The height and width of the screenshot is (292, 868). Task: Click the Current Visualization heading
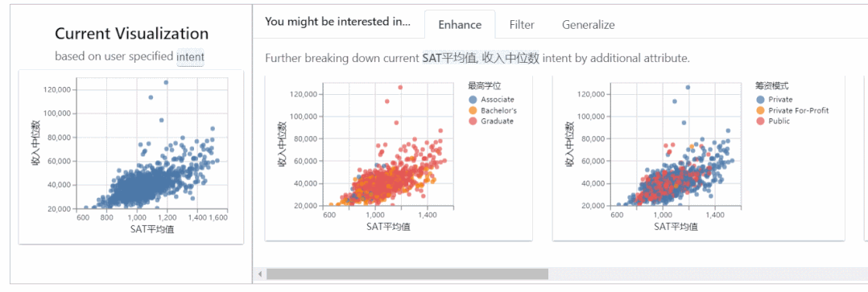tap(132, 34)
